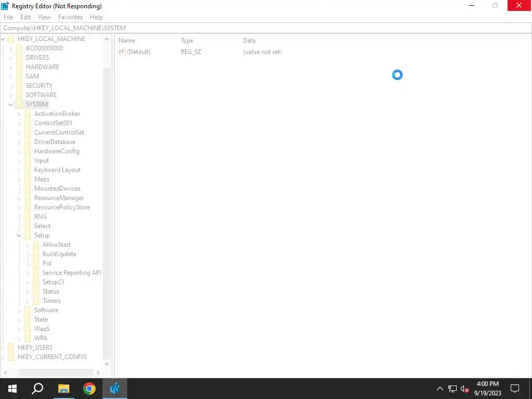Open the View menu
The width and height of the screenshot is (532, 399).
coord(45,17)
